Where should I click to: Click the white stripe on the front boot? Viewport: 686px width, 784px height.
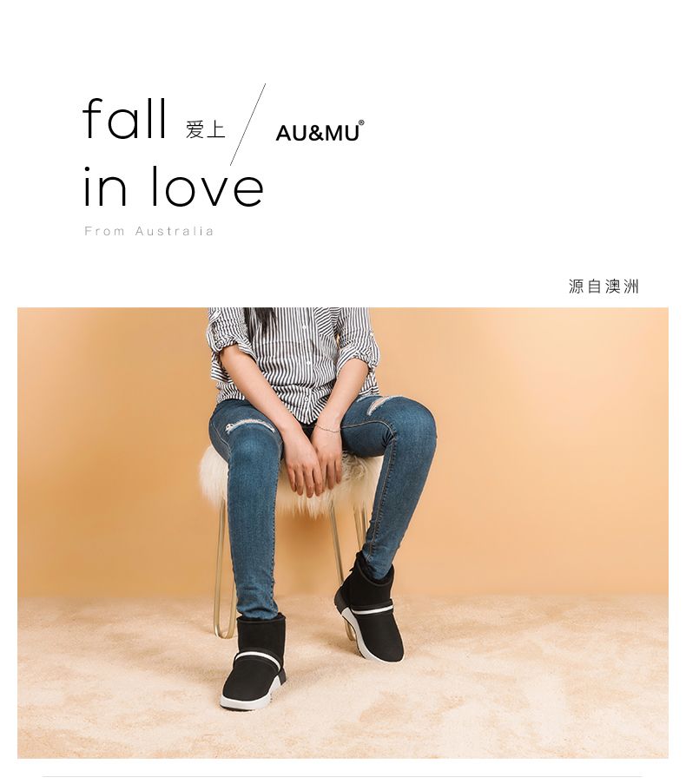258,657
